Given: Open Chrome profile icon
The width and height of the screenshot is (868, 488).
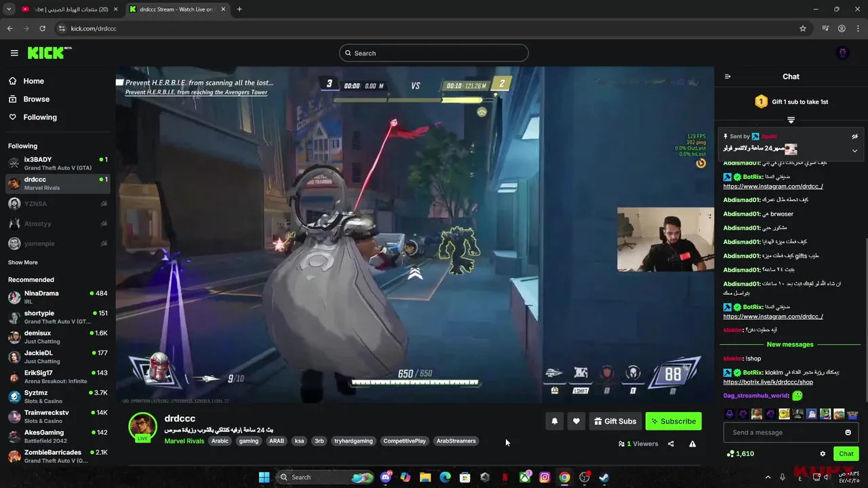Looking at the screenshot, I should click(842, 28).
